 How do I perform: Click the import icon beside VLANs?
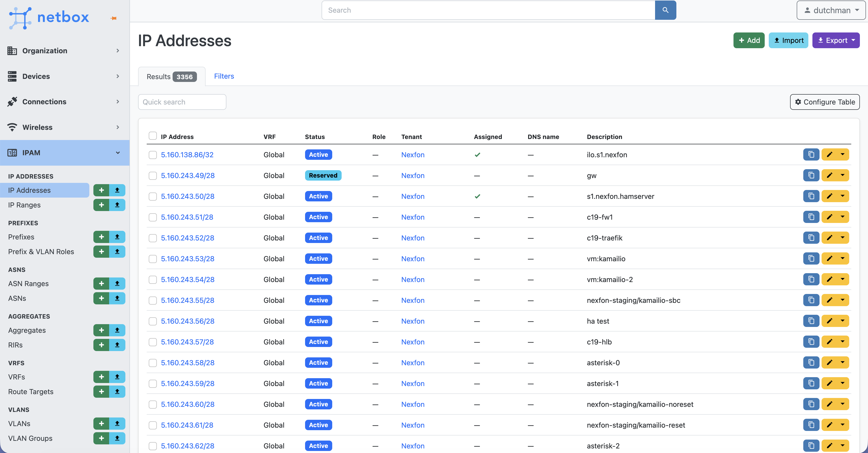[x=117, y=423]
